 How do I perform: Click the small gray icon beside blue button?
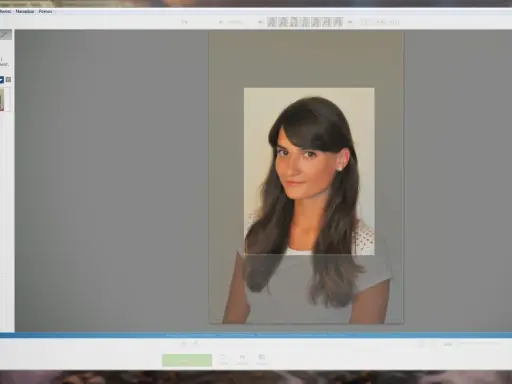click(x=8, y=80)
